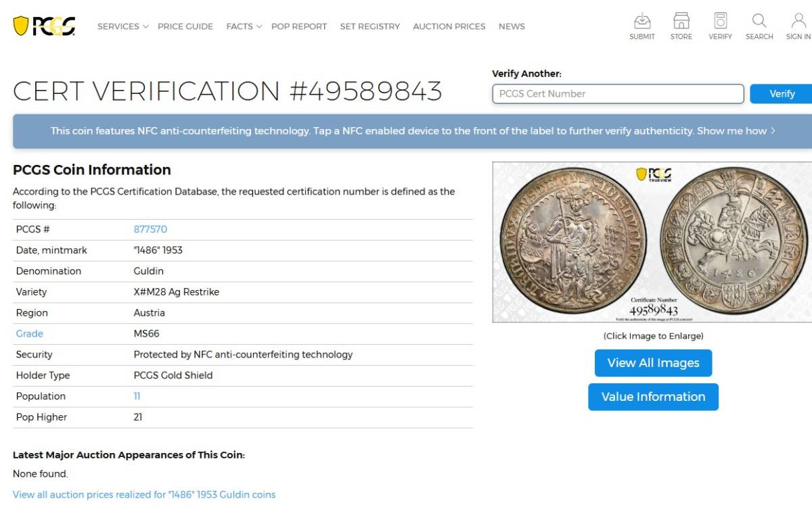This screenshot has width=812, height=528.
Task: Open PCGS number 877570 link
Action: (150, 230)
